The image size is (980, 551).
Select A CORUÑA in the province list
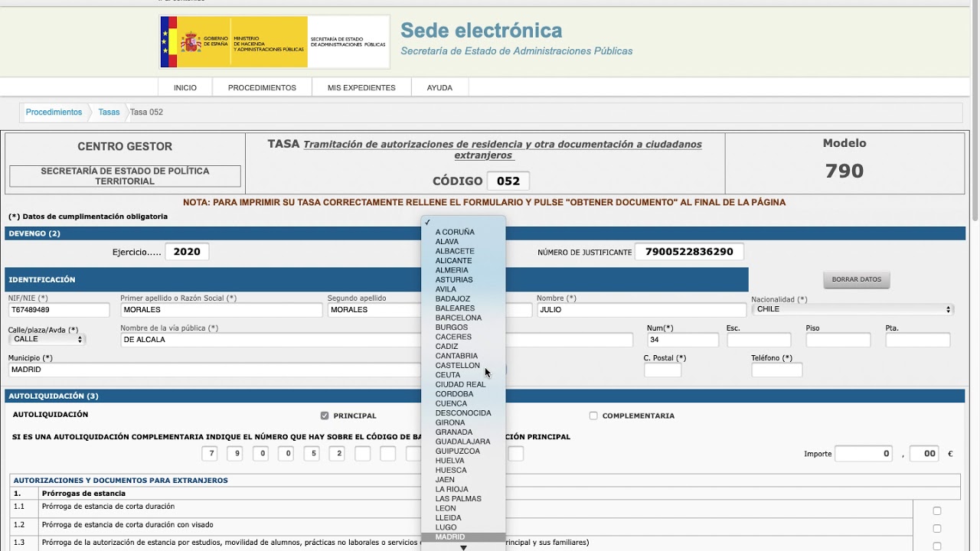pyautogui.click(x=463, y=232)
